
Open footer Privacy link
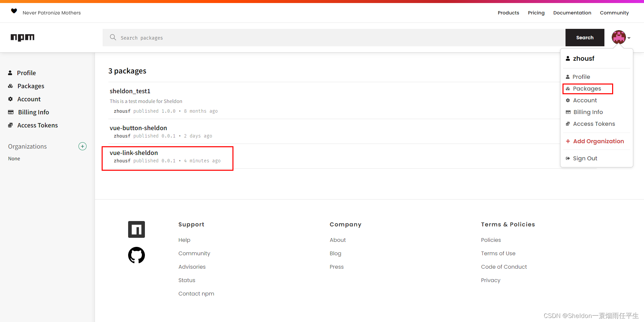coord(490,280)
